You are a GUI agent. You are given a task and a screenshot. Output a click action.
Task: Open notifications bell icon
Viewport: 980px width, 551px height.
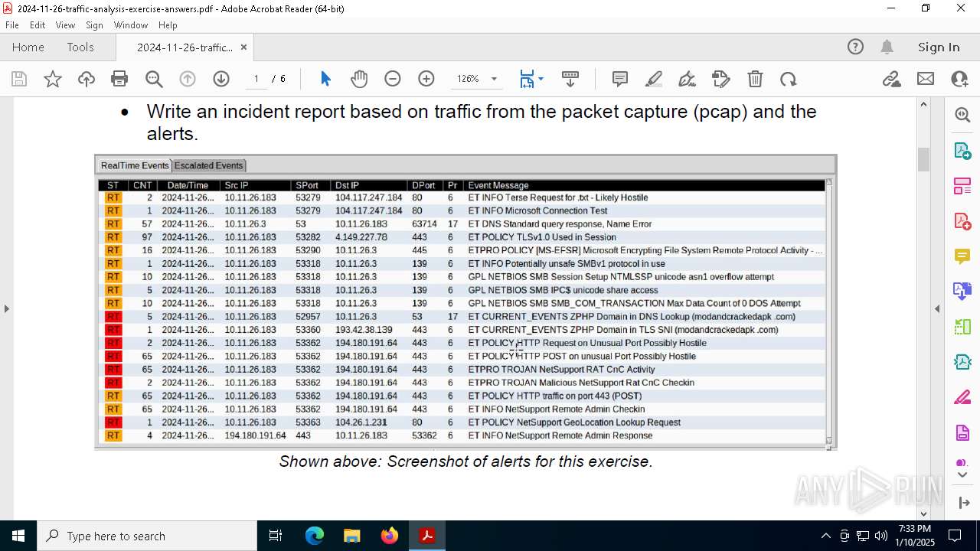tap(887, 47)
